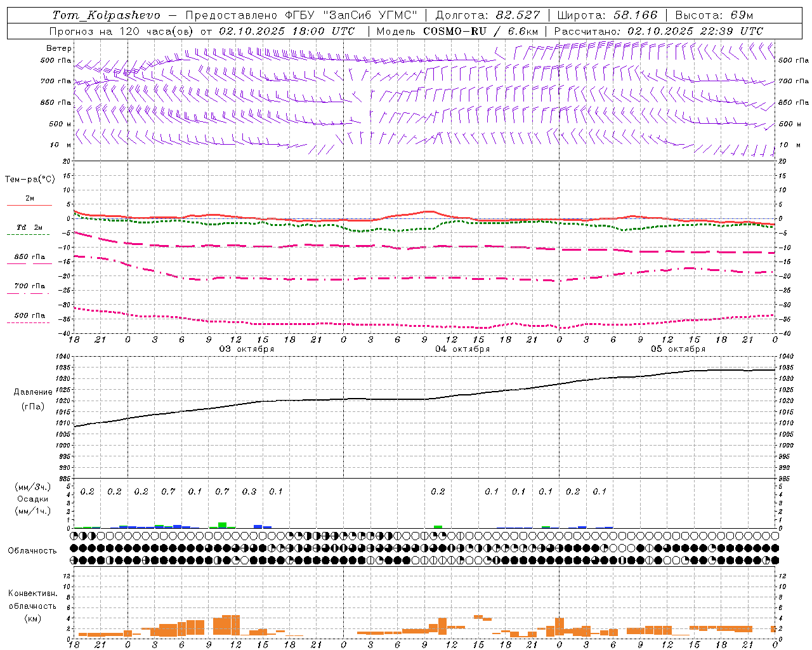Click the dashed line sample under the 850 гПа legend
This screenshot has height=650, width=812.
(29, 264)
